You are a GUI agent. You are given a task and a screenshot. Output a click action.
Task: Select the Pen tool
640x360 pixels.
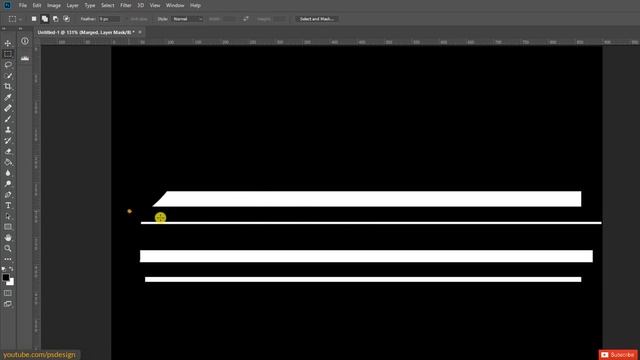tap(8, 195)
